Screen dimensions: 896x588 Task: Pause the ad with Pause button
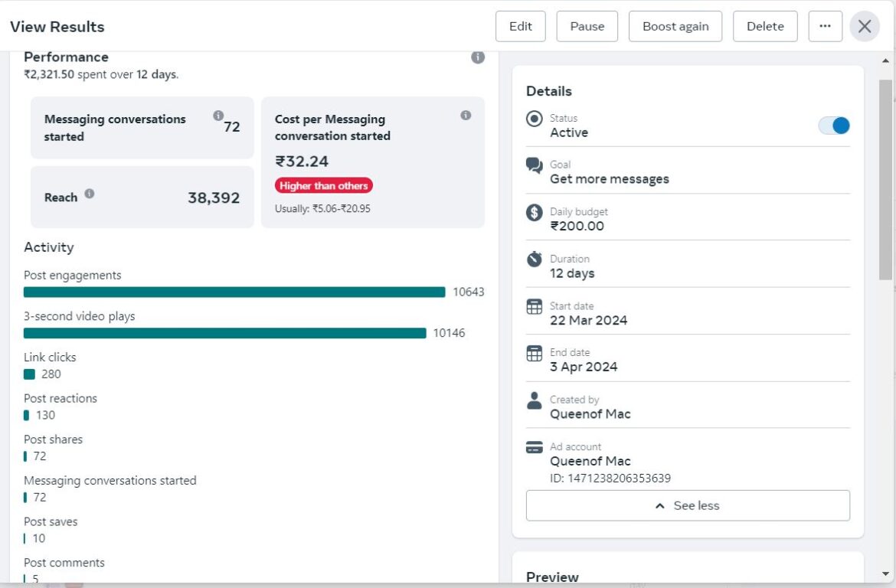[587, 26]
